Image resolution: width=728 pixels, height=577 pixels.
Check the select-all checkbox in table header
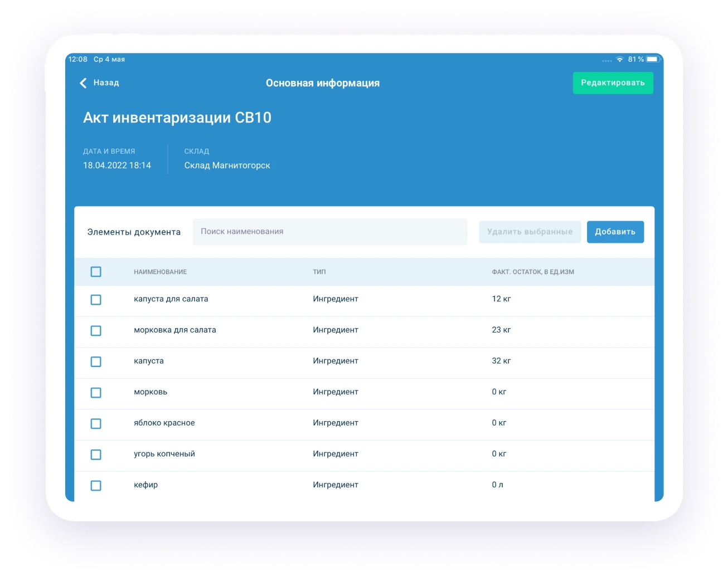(96, 272)
